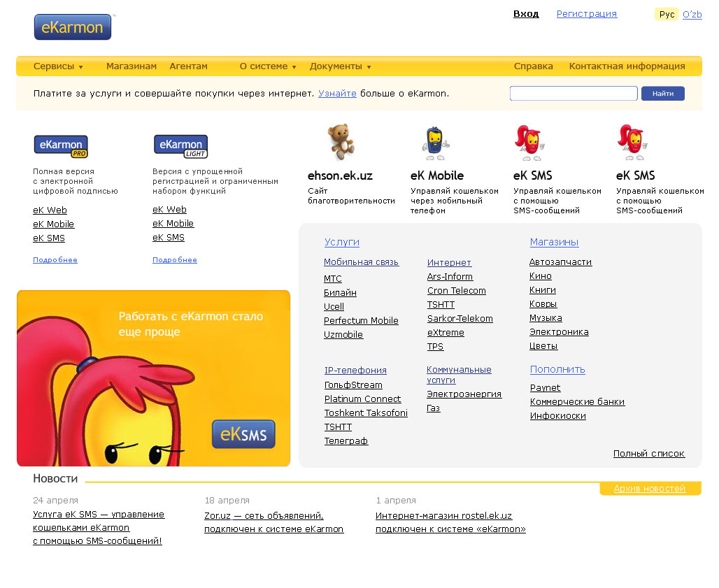The width and height of the screenshot is (719, 588).
Task: Click Подробнее under eKarmon LIGHT
Action: [x=175, y=260]
